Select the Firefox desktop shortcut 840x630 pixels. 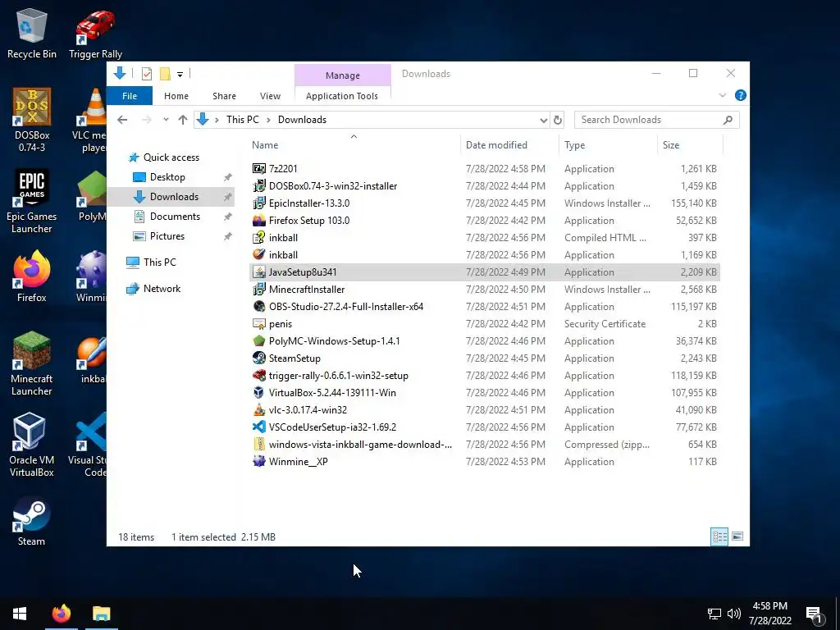click(32, 276)
